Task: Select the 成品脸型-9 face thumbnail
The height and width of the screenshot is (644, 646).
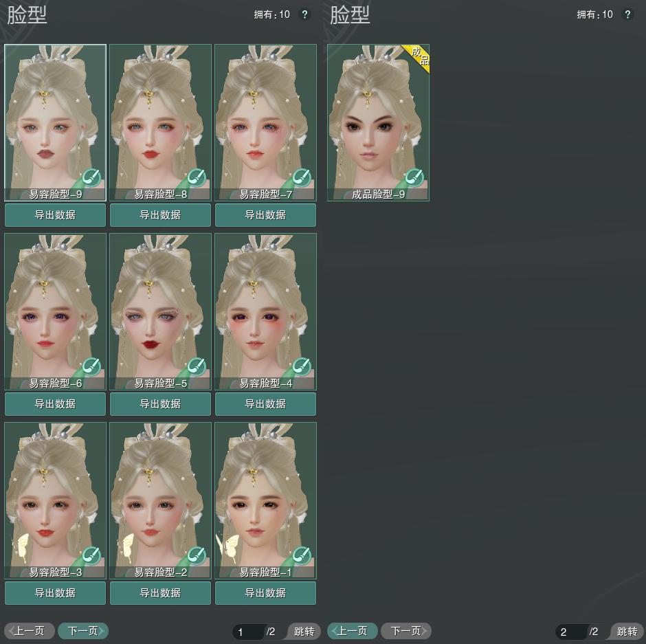Action: (378, 123)
